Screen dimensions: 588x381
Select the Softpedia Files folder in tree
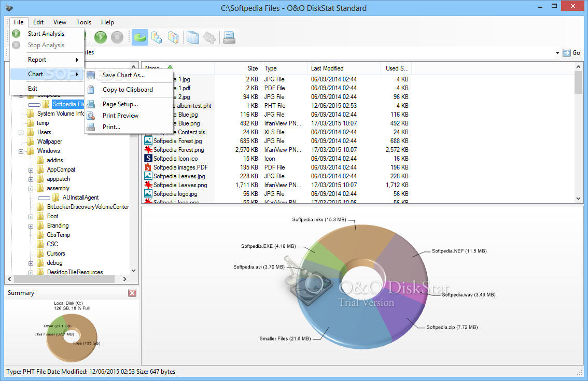coord(68,104)
